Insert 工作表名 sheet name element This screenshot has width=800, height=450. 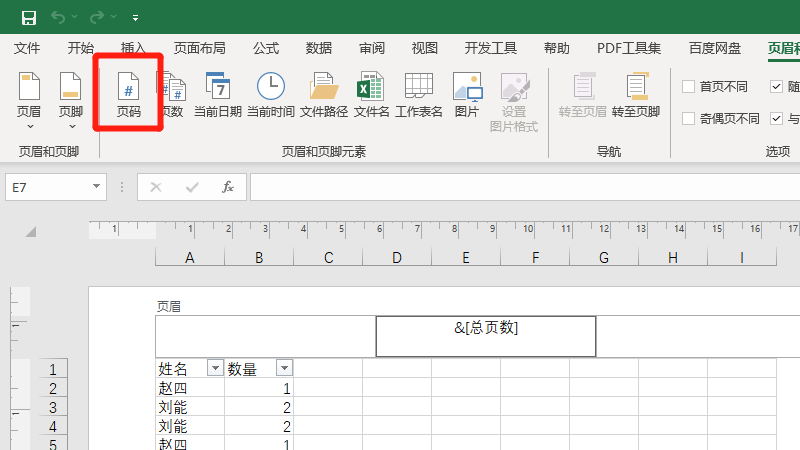(419, 95)
